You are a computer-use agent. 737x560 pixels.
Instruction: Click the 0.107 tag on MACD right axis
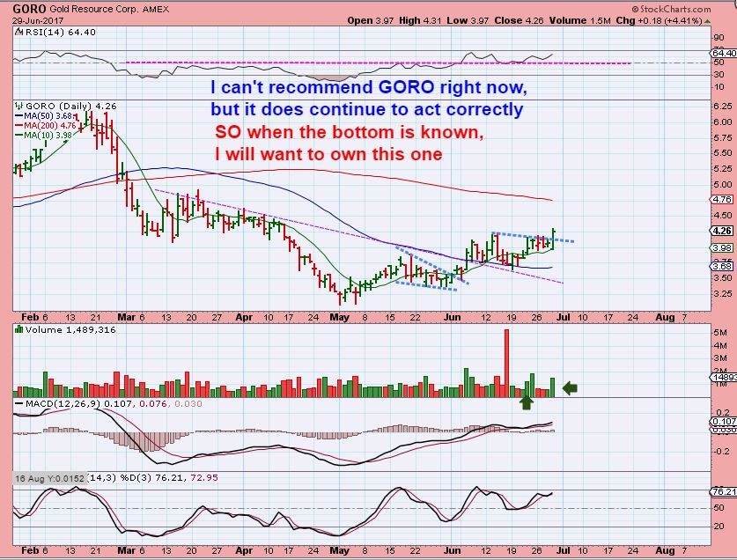(725, 422)
